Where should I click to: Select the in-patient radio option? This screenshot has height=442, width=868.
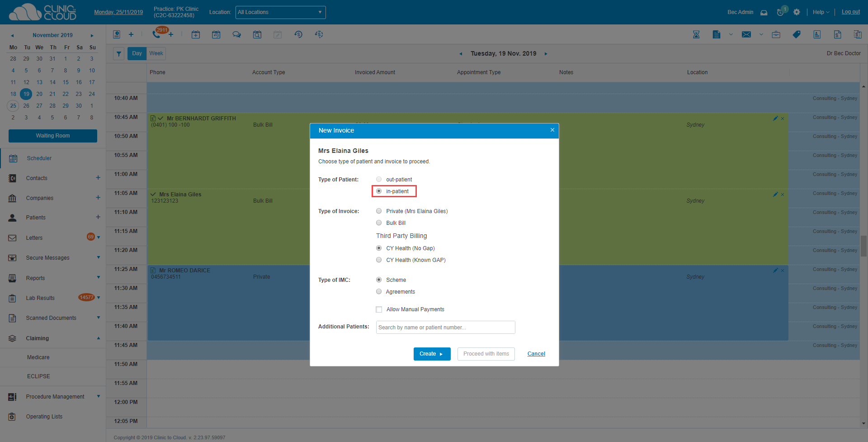coord(379,191)
